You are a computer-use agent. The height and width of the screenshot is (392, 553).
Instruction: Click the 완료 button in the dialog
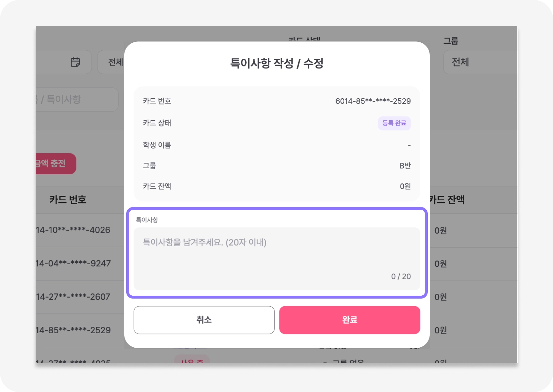349,320
